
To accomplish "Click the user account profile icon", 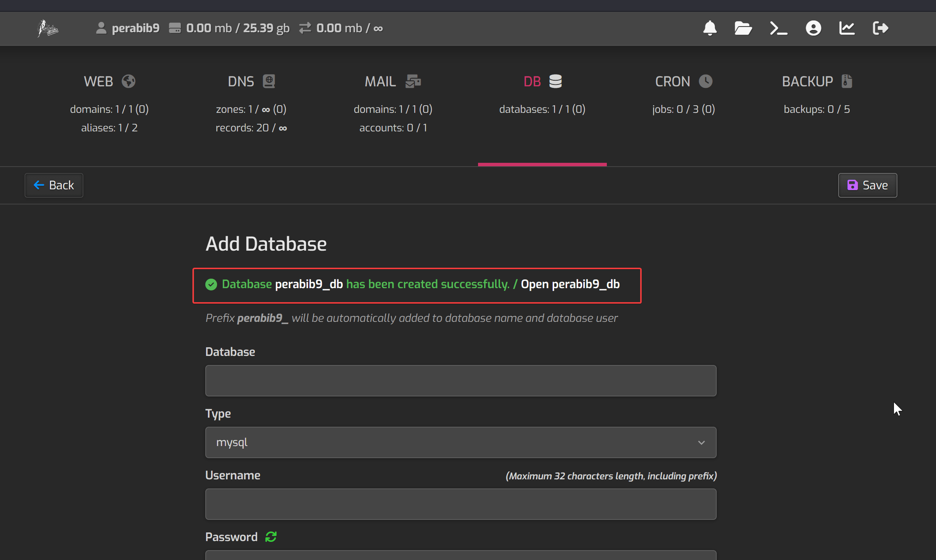I will tap(813, 28).
